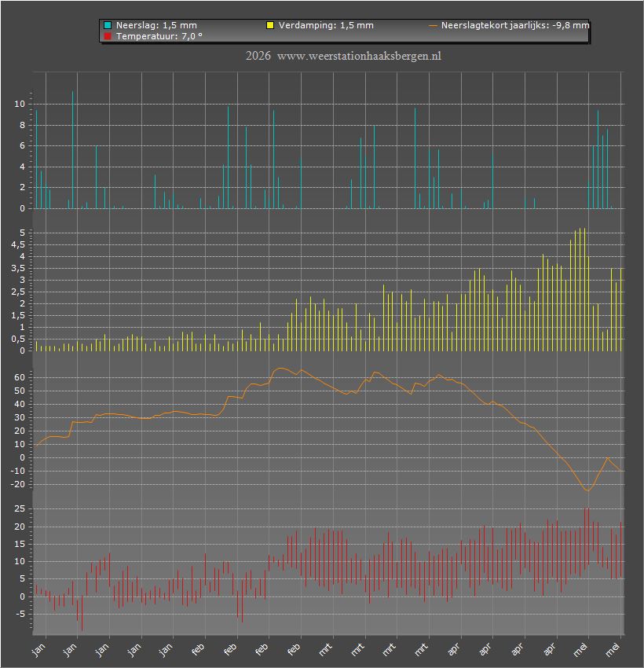Click the first jan label on x-axis

click(x=38, y=649)
